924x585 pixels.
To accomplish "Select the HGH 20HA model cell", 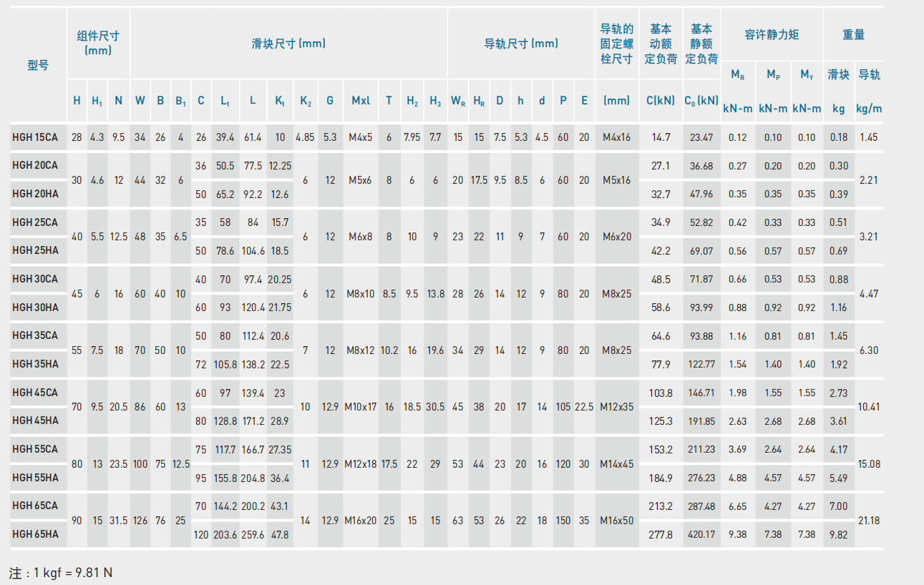I will pos(35,194).
